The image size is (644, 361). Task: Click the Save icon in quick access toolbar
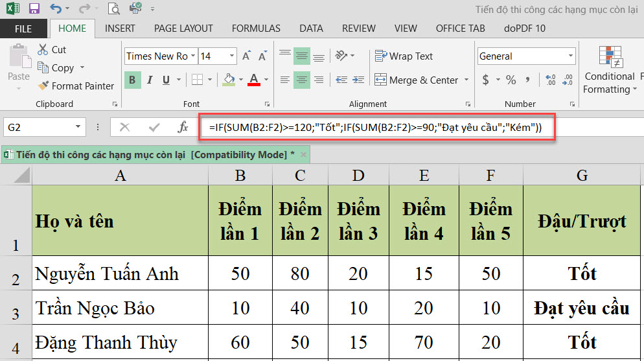tap(34, 9)
